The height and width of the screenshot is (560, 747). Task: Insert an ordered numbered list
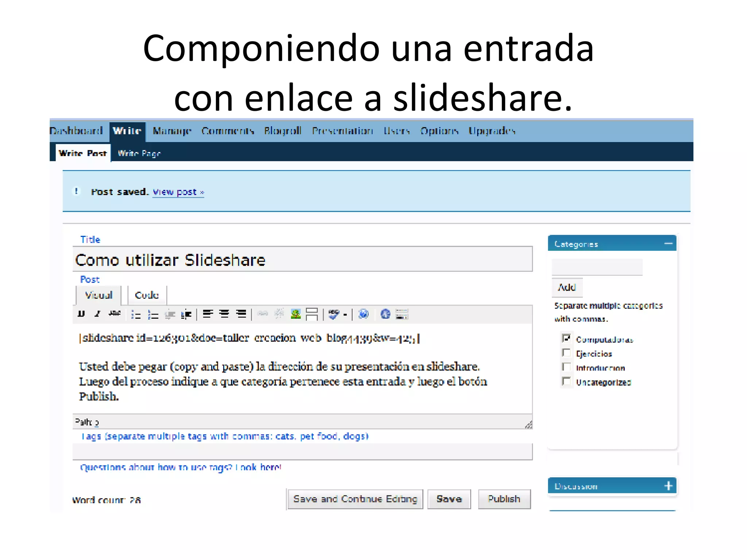153,314
